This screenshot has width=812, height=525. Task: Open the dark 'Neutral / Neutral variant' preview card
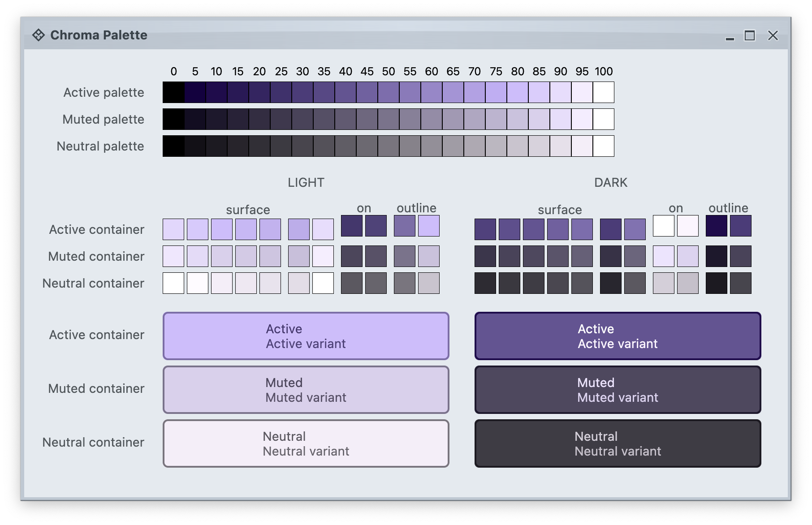coord(618,443)
